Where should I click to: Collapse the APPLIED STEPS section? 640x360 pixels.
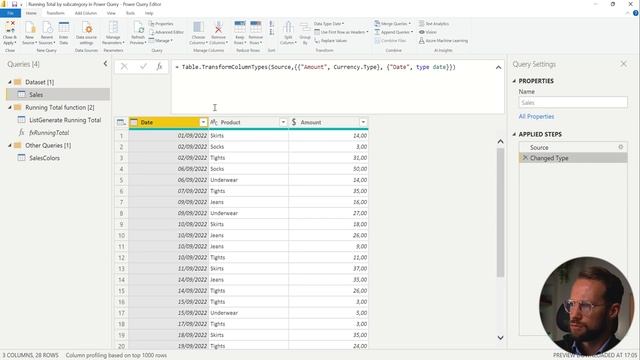click(514, 134)
